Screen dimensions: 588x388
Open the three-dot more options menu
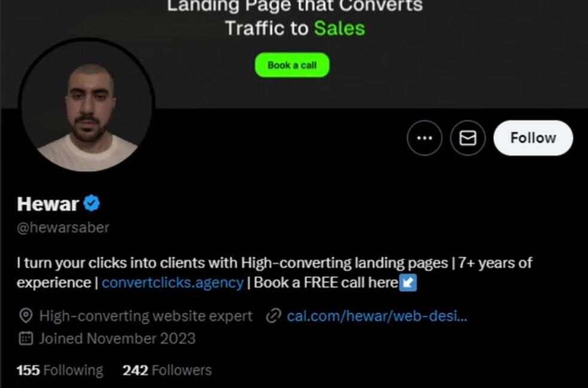tap(425, 138)
